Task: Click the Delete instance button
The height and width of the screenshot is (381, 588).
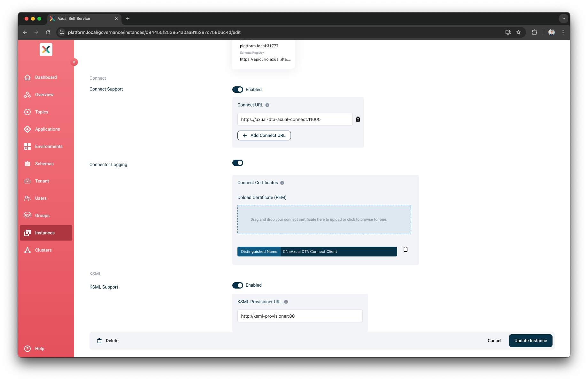Action: click(108, 341)
